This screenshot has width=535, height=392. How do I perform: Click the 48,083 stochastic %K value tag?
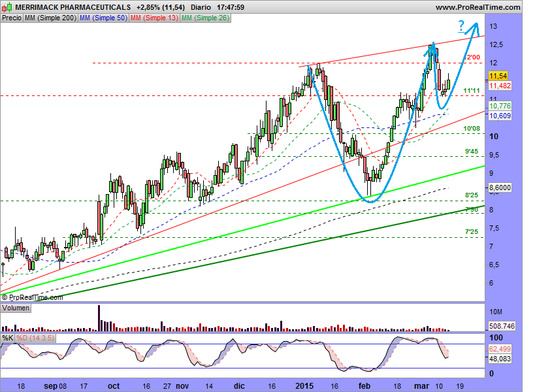(500, 359)
